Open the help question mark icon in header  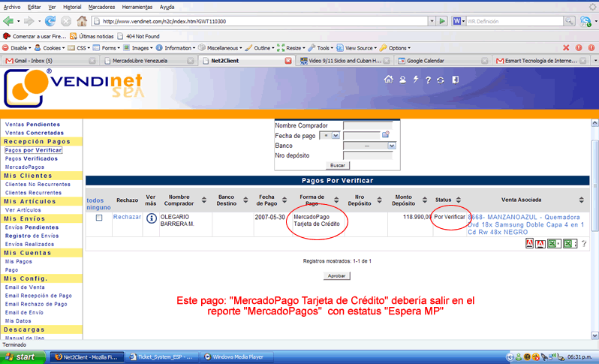pos(429,80)
